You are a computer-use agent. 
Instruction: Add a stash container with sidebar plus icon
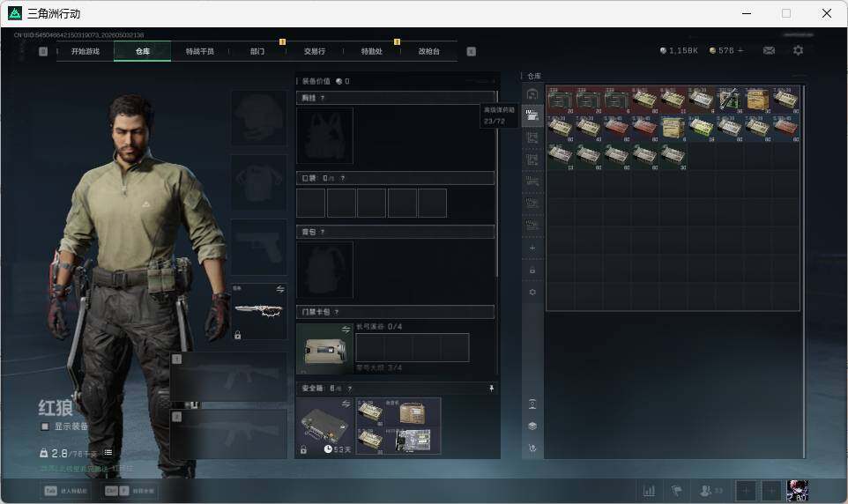coord(532,248)
